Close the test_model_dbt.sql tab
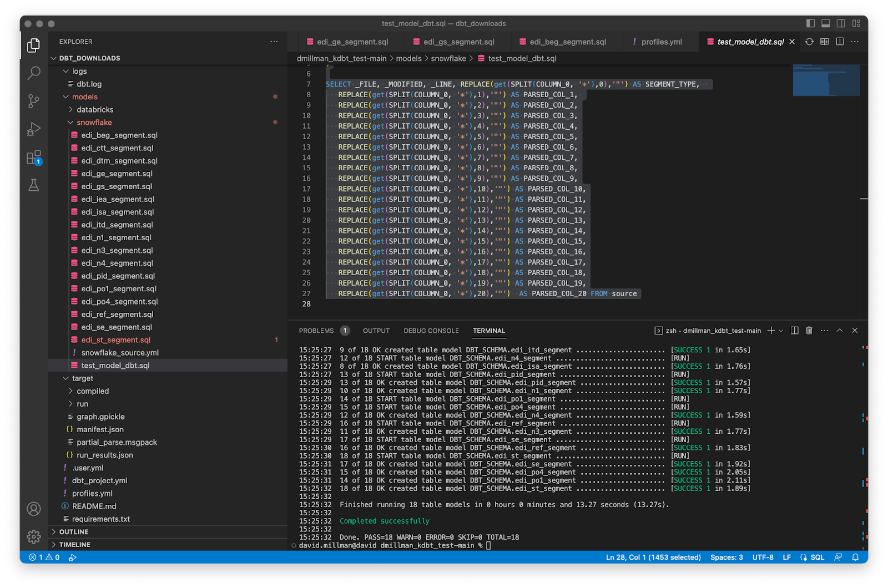This screenshot has width=888, height=588. (x=792, y=42)
